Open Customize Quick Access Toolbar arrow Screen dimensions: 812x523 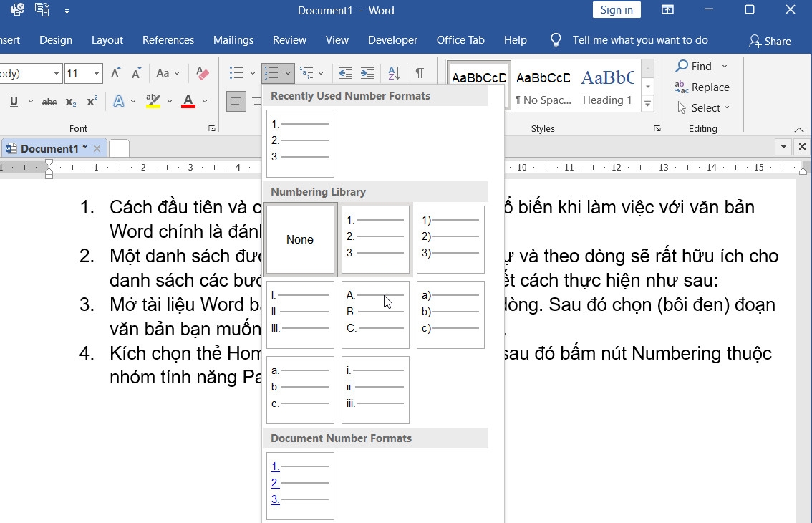[x=67, y=10]
